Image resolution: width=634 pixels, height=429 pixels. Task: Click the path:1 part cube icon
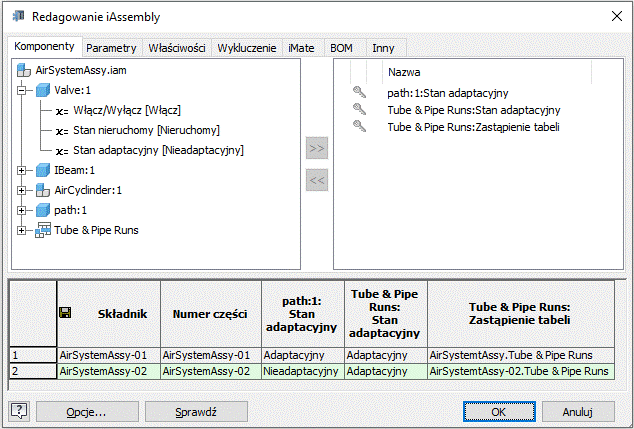(x=42, y=210)
